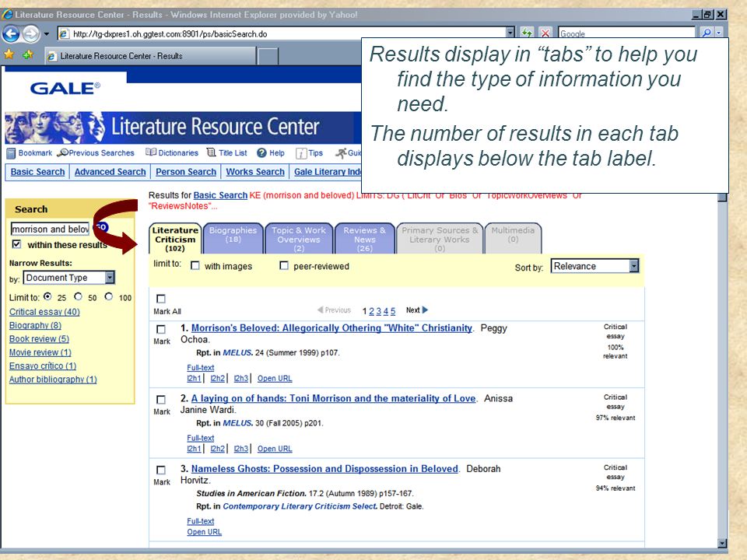This screenshot has height=560, width=747.
Task: Select the 25 results limit radio
Action: (47, 296)
